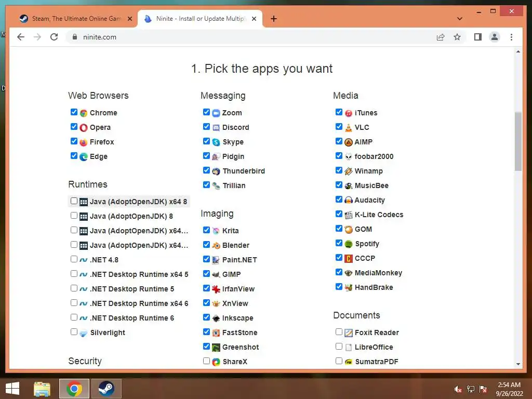Click the muted volume tray icon

[x=458, y=389]
